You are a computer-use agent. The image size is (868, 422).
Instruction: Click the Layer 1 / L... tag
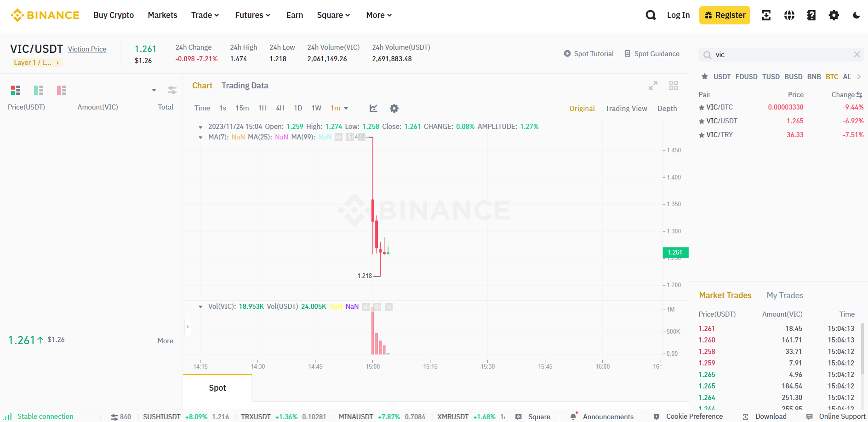[37, 63]
